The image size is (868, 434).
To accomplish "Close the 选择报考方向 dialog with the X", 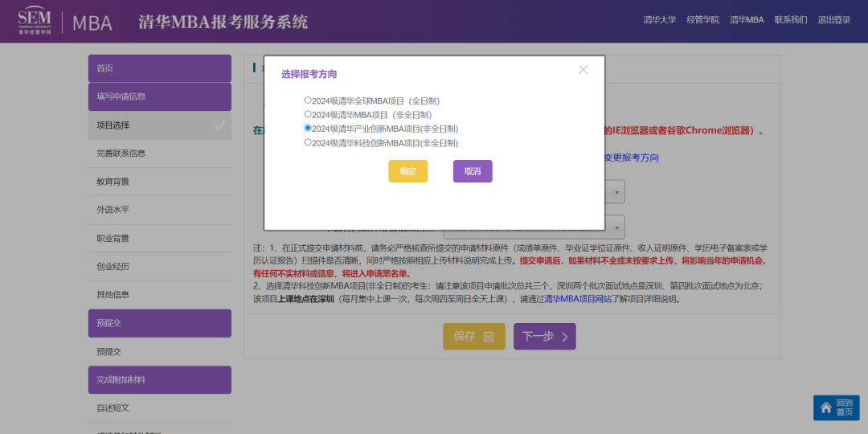I will pyautogui.click(x=583, y=70).
